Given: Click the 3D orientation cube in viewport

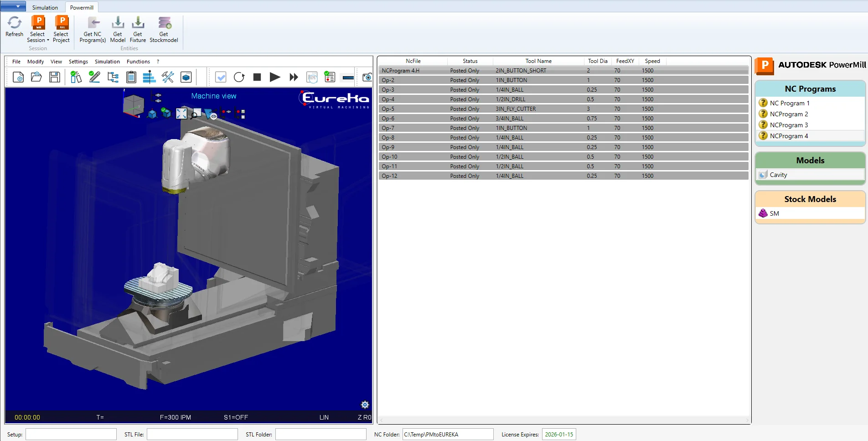Looking at the screenshot, I should pos(133,105).
